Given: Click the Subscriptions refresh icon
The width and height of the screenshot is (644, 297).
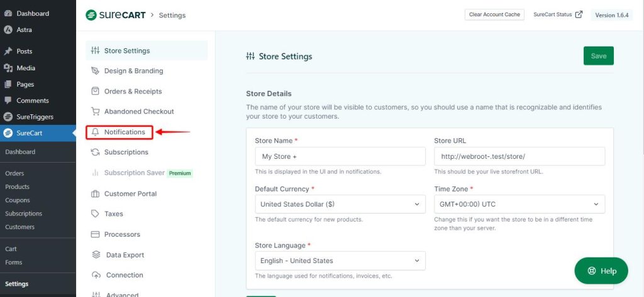Looking at the screenshot, I should click(96, 152).
